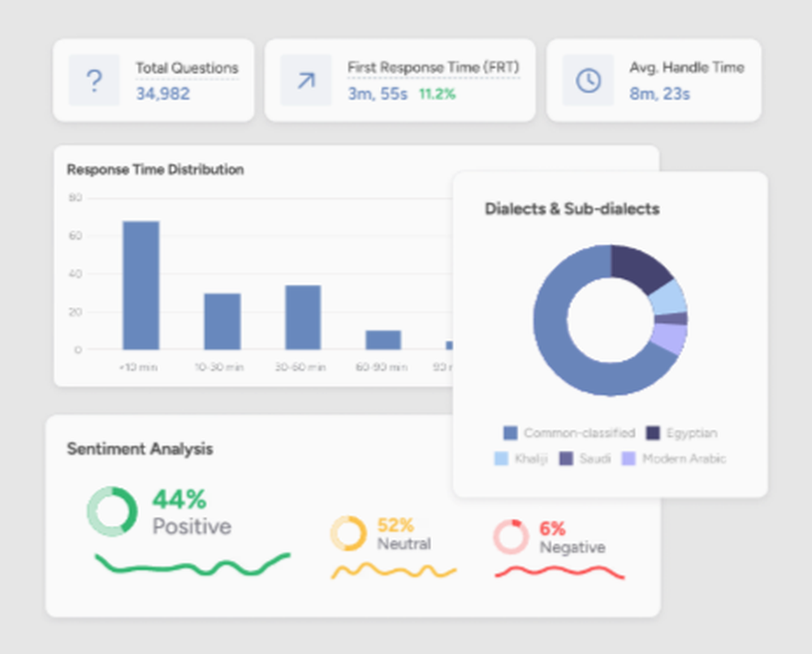Click the 60-90 min bar
The width and height of the screenshot is (812, 654).
click(383, 340)
